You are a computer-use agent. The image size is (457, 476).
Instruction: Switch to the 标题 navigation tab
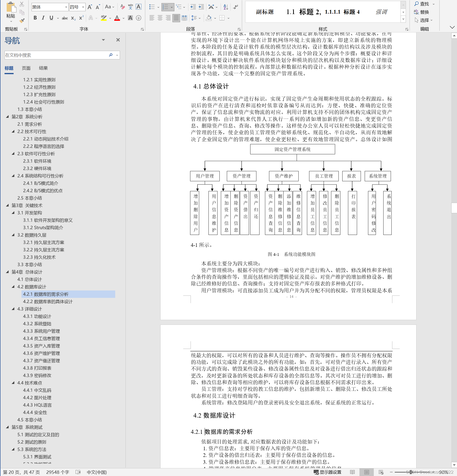9,68
